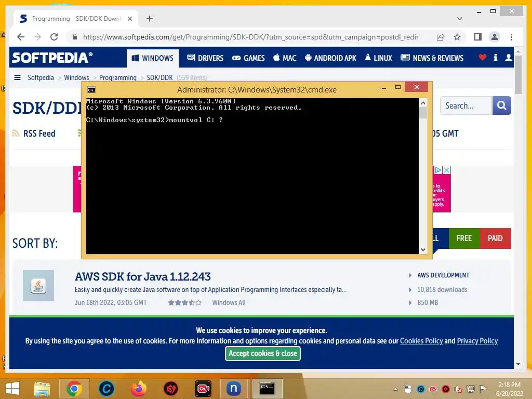Filter listings by FREE
Screen dimensions: 532x399
(464, 238)
